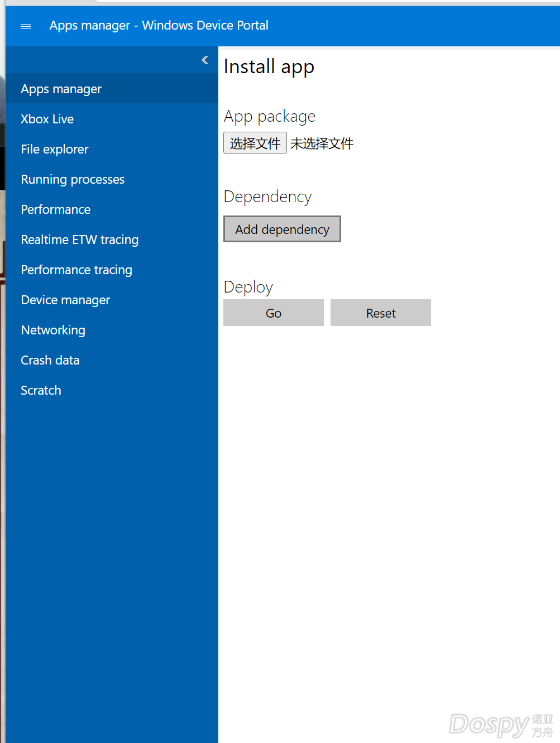This screenshot has height=743, width=560.
Task: Click the Install app heading
Action: [x=269, y=67]
